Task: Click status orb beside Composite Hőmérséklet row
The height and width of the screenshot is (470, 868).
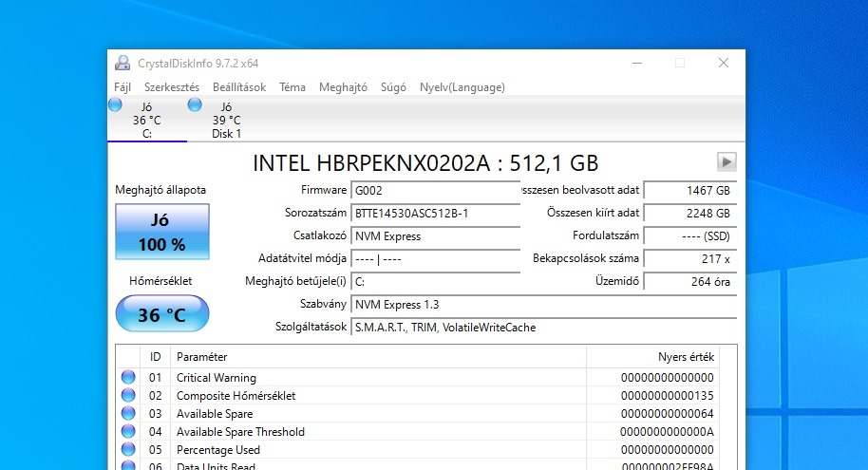Action: (x=128, y=396)
